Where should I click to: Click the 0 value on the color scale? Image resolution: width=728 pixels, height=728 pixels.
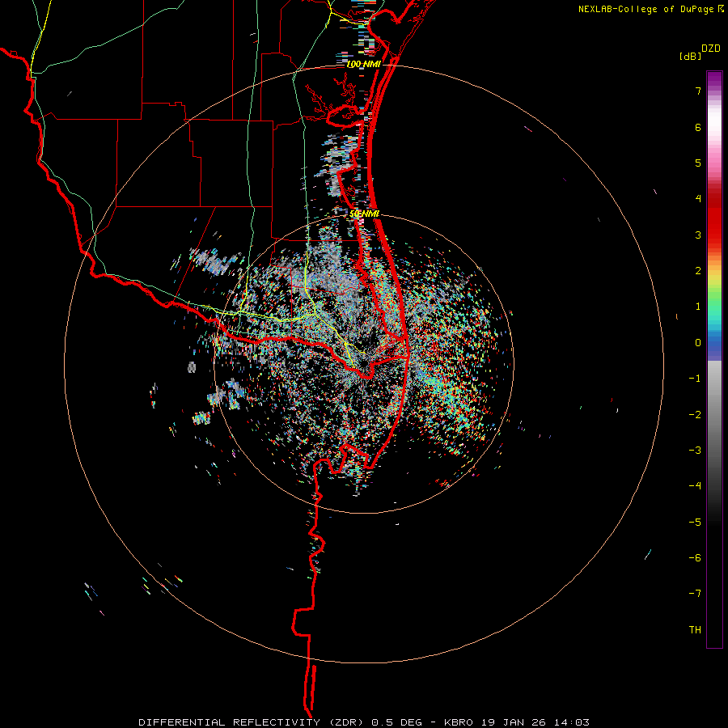coord(698,343)
